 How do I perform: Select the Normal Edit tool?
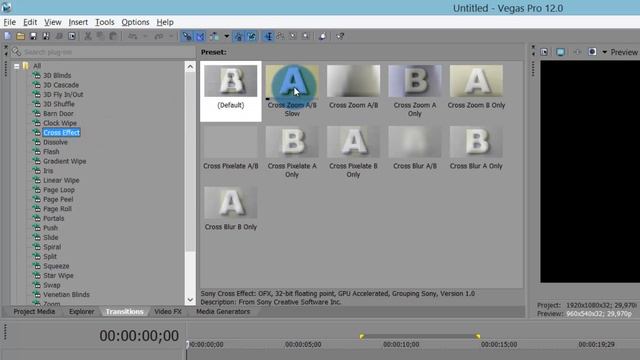click(x=268, y=36)
